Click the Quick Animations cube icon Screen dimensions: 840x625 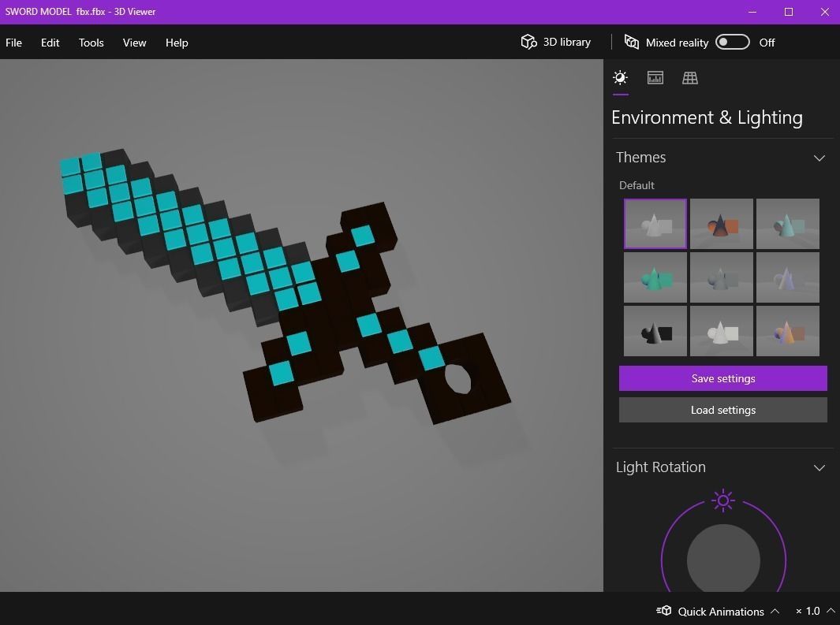pos(664,611)
